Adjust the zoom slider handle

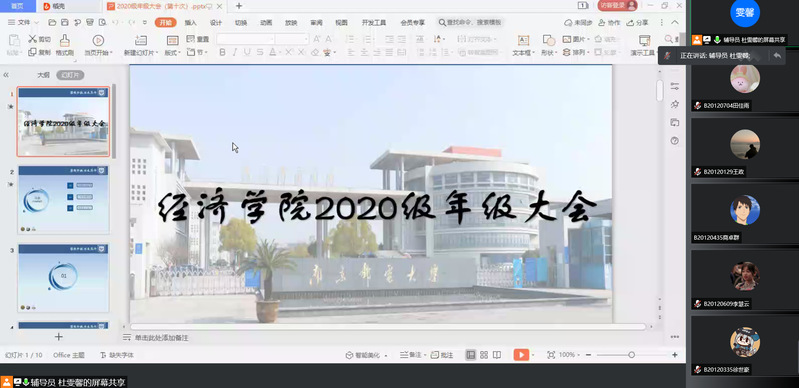631,355
